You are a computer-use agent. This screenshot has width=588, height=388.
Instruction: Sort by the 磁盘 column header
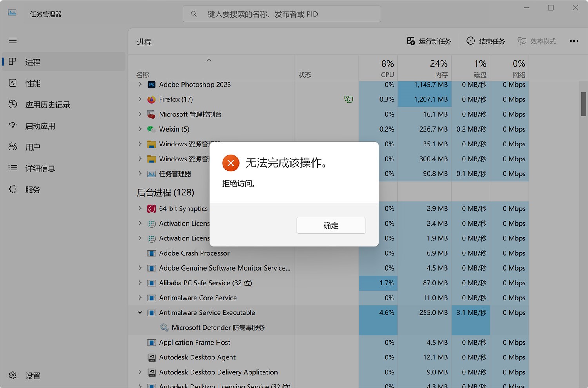pyautogui.click(x=471, y=68)
